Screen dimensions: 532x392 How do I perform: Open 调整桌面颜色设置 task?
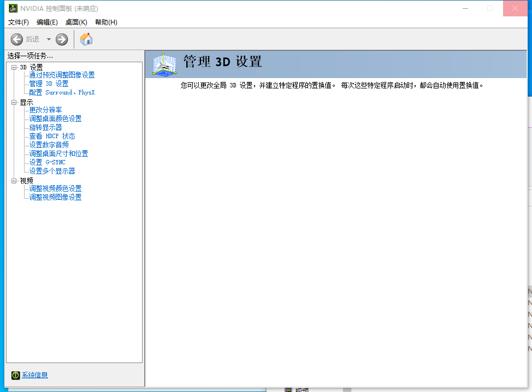point(55,118)
